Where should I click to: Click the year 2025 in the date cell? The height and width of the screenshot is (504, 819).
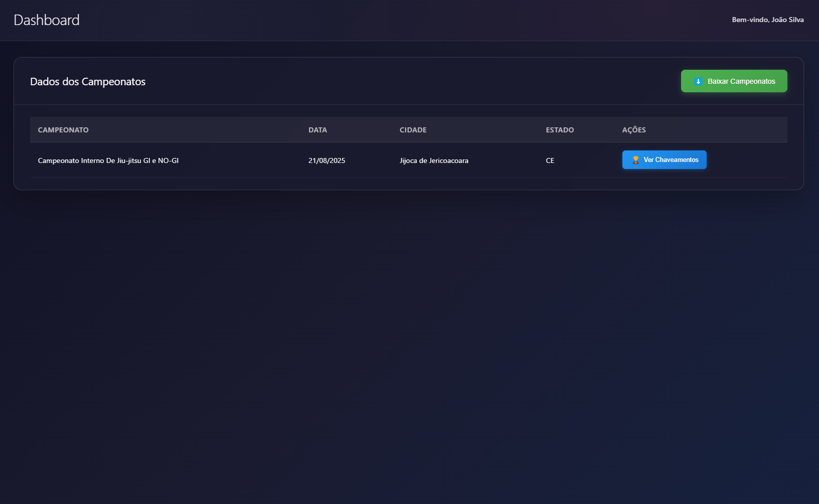(x=337, y=161)
